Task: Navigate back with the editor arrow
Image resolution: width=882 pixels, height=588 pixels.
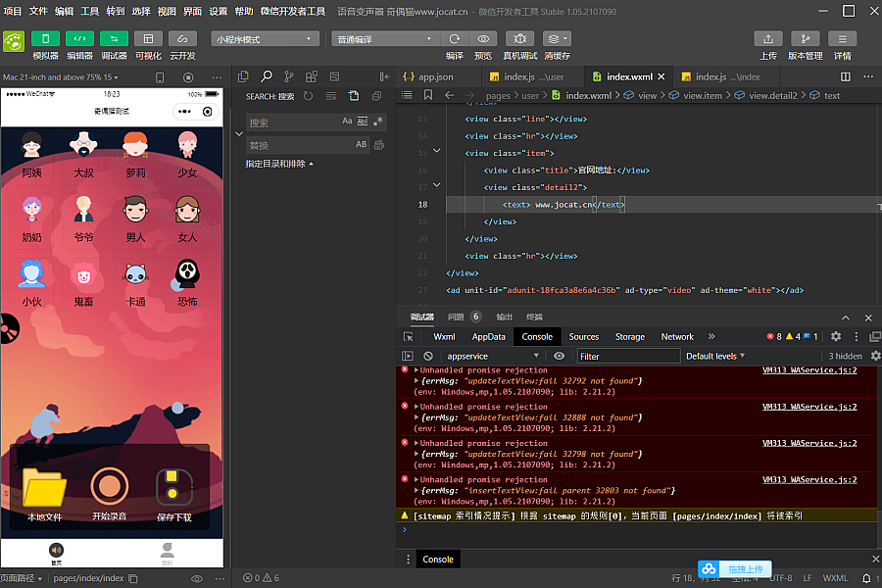Action: 450,95
